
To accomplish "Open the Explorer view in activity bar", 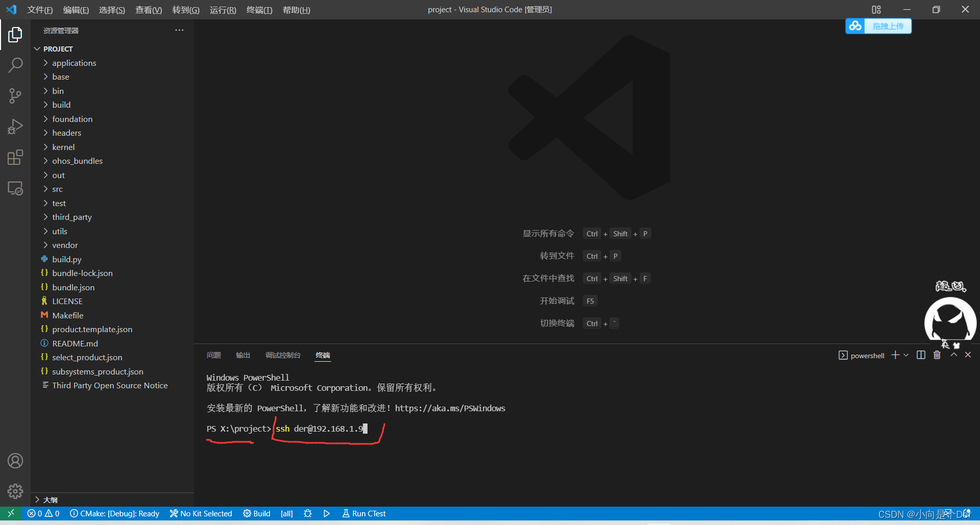I will pos(15,35).
